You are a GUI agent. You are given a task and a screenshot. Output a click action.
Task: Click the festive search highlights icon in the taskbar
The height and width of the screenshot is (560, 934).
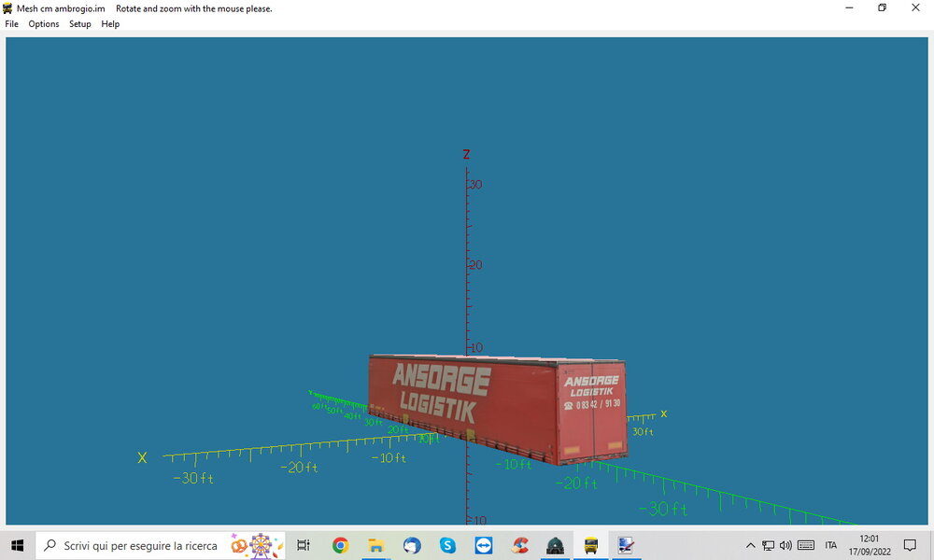pyautogui.click(x=256, y=545)
